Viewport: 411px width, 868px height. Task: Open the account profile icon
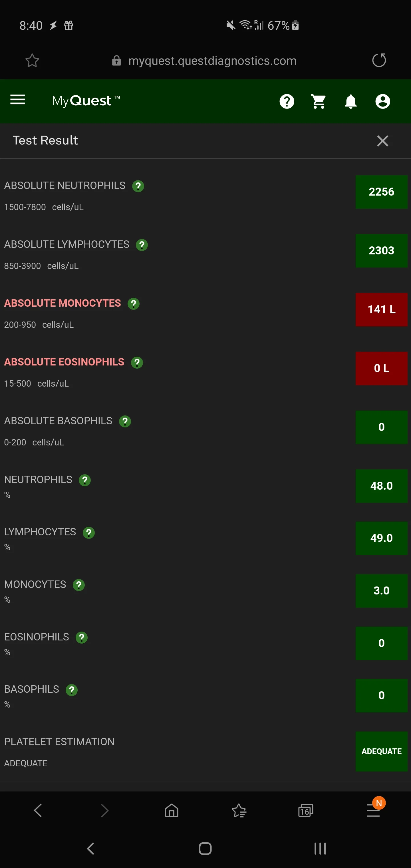click(x=383, y=101)
